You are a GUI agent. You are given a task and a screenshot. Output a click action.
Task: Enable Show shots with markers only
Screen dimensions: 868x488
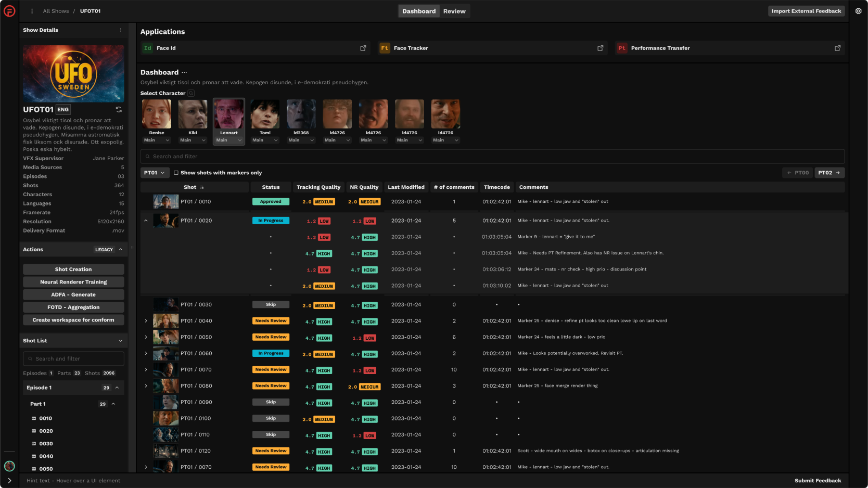click(176, 173)
